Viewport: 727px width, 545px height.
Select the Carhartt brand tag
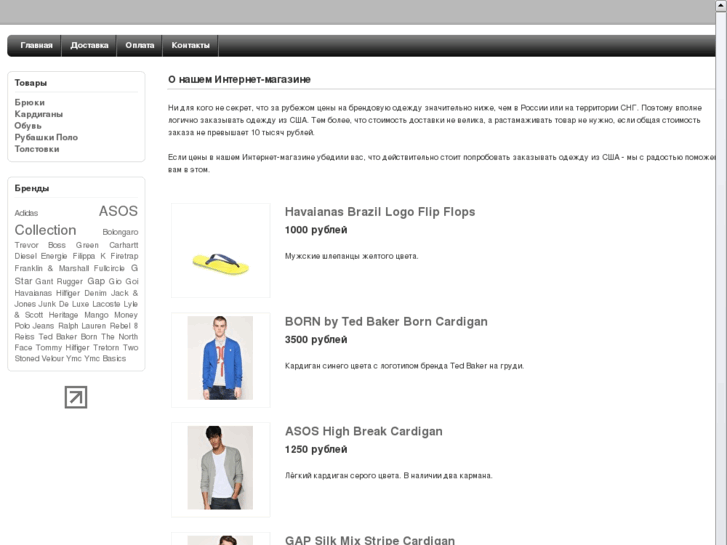[x=124, y=245]
